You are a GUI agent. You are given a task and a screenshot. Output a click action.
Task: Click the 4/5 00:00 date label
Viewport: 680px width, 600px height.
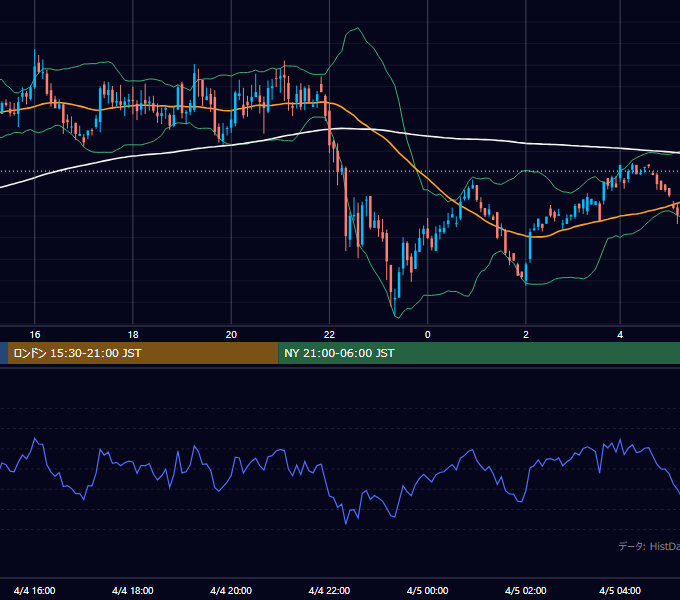428,590
